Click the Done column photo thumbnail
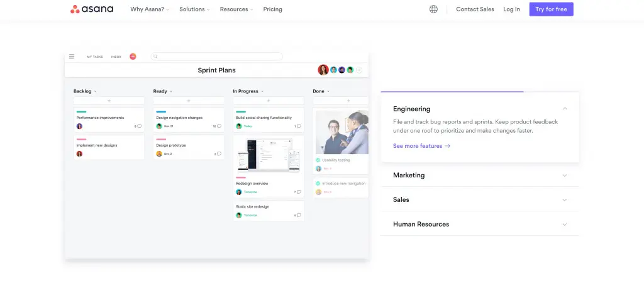This screenshot has height=285, width=644. click(x=341, y=132)
